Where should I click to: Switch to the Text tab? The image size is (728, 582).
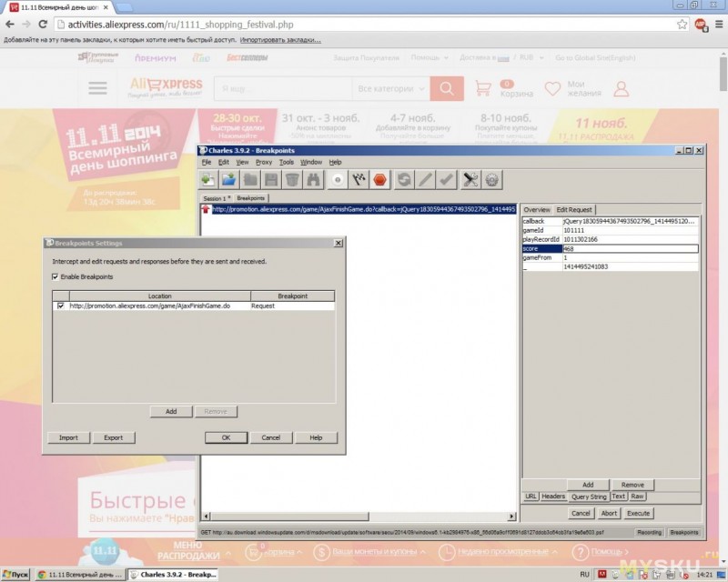pos(618,497)
